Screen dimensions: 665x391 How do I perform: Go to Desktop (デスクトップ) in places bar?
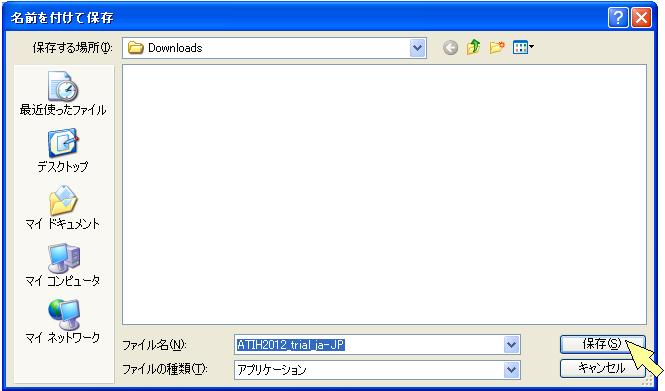click(63, 151)
